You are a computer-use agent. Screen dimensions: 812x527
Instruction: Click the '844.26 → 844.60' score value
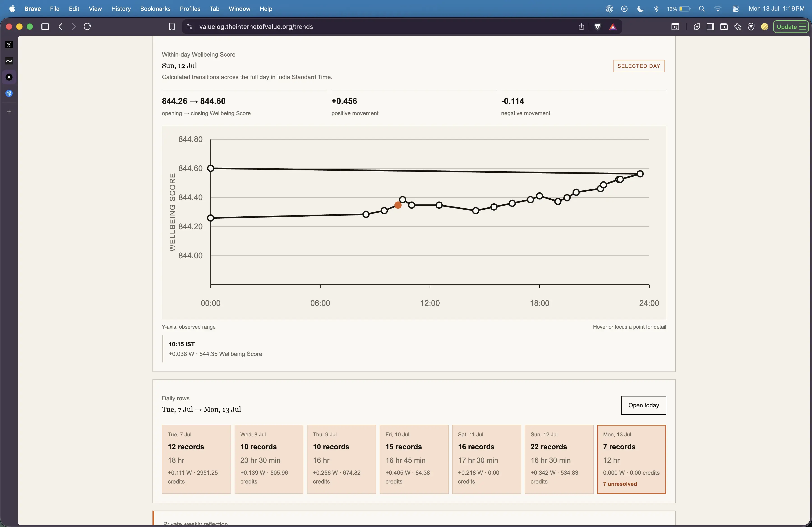coord(194,101)
